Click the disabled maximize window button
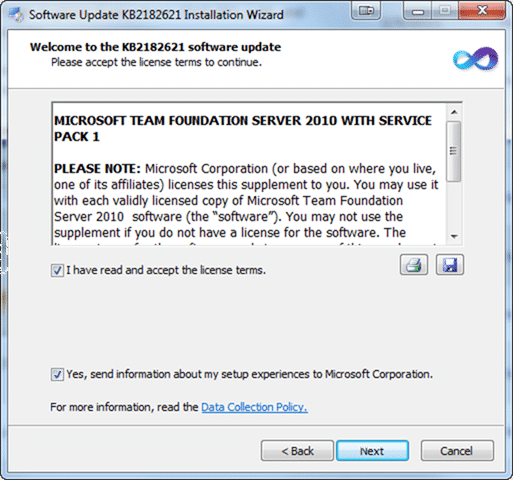The height and width of the screenshot is (480, 513). click(445, 11)
